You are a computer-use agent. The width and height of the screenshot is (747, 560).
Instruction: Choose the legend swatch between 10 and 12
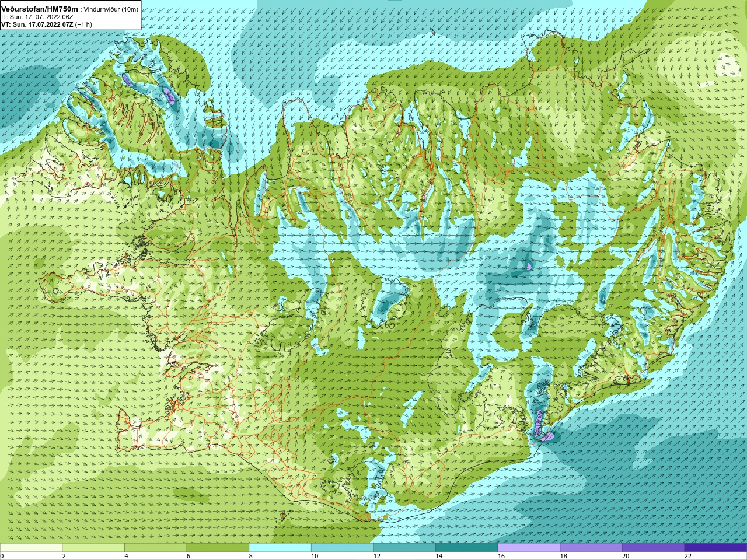(x=342, y=547)
